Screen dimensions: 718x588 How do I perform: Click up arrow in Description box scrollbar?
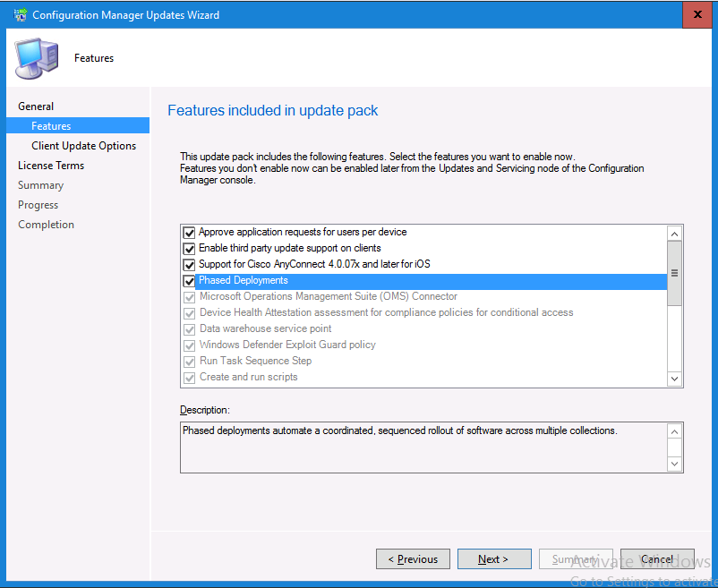(x=674, y=431)
